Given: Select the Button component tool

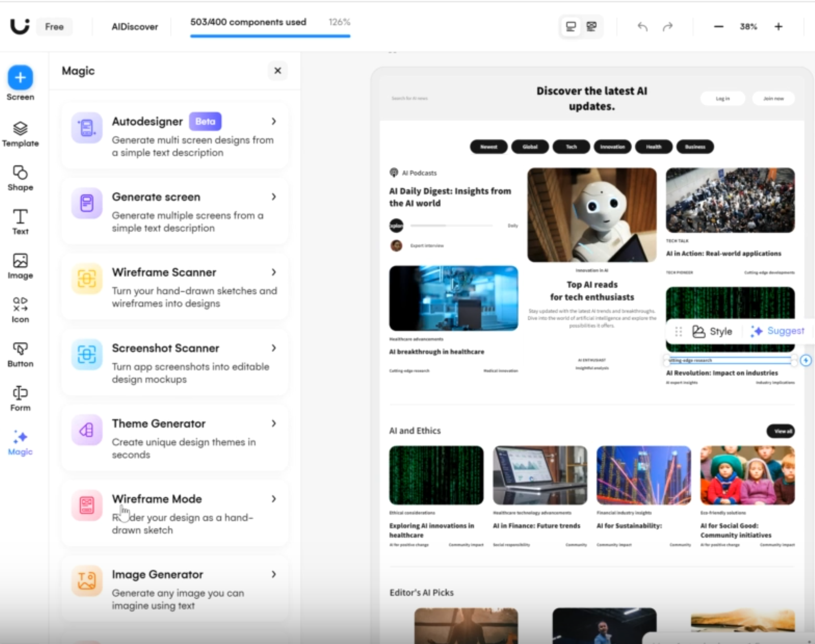Looking at the screenshot, I should [x=20, y=354].
